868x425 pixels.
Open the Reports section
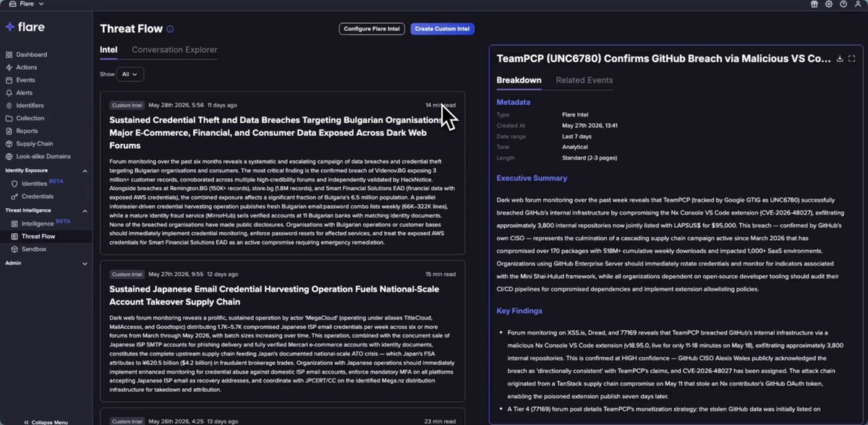[27, 131]
